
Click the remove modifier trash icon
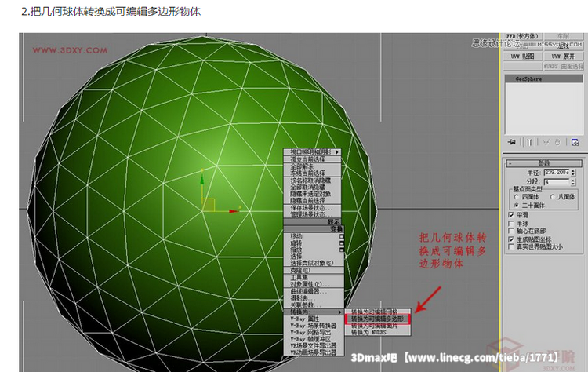point(557,142)
